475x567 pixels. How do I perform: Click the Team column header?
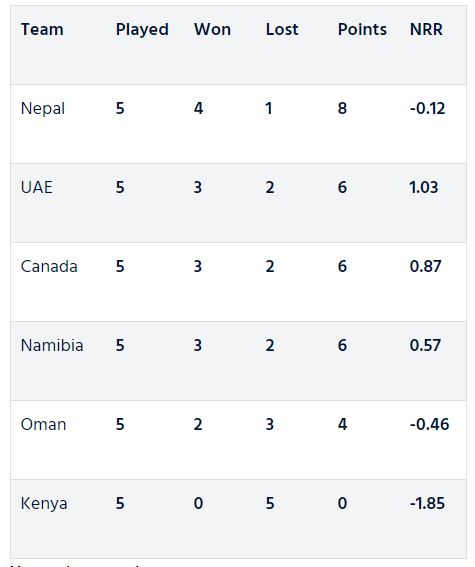click(x=42, y=29)
